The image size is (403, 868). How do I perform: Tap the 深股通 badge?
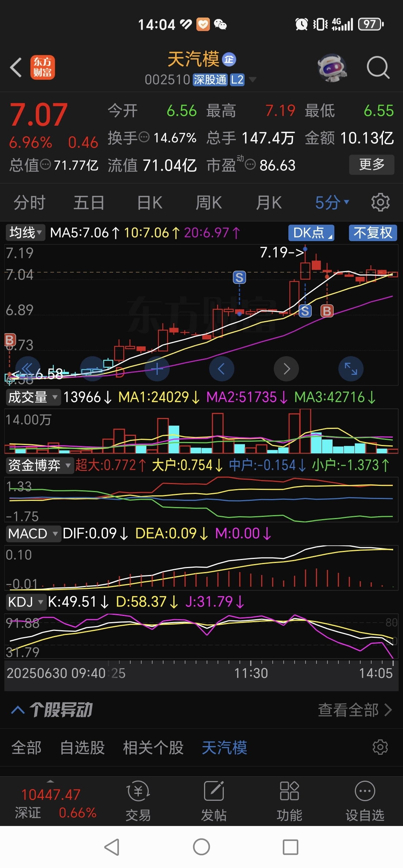point(210,79)
